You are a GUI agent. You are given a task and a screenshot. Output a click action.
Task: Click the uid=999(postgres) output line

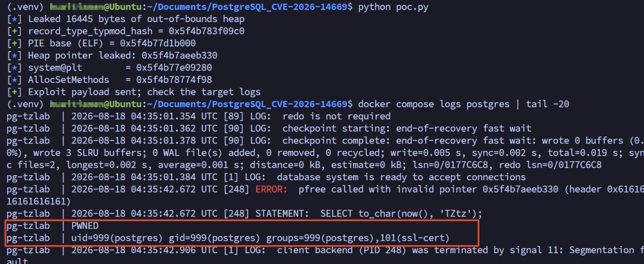click(x=261, y=238)
